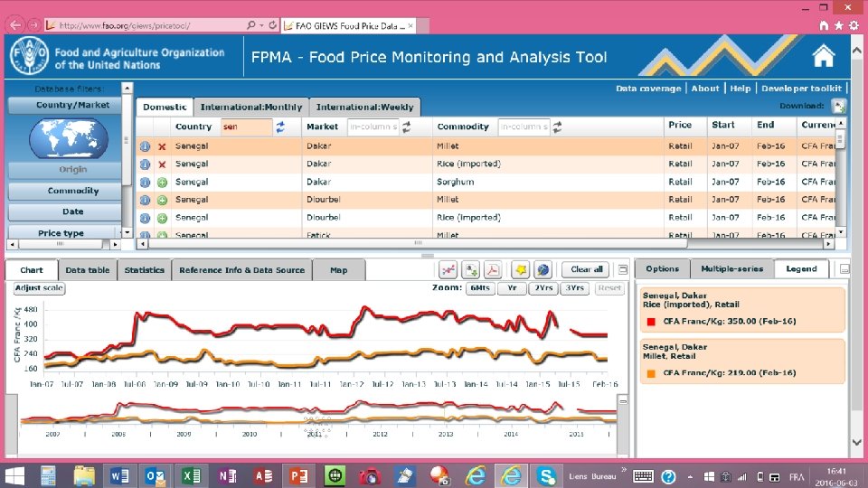868x488 pixels.
Task: Switch to International:Weekly tab
Action: coord(364,107)
